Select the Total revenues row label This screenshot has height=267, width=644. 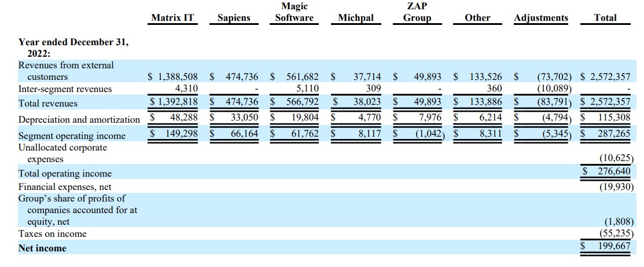47,103
